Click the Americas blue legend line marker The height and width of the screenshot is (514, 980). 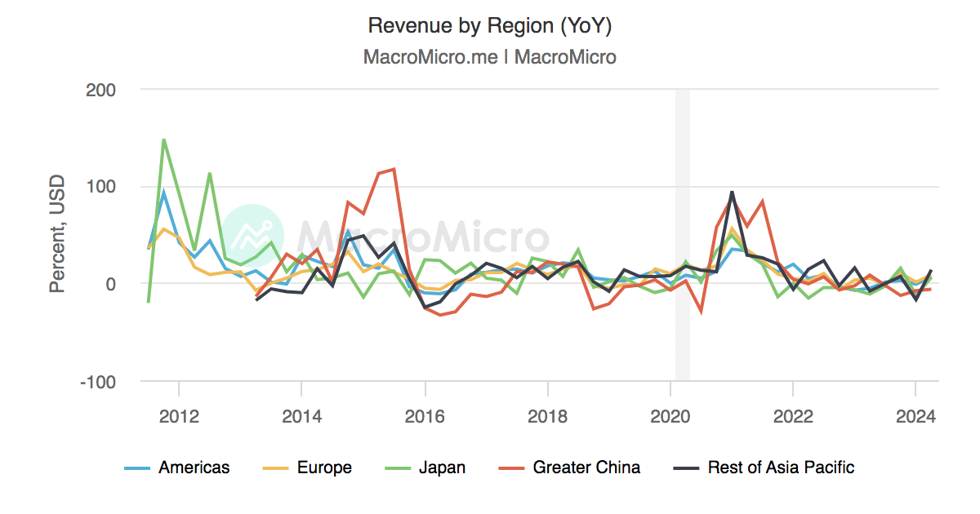click(136, 467)
